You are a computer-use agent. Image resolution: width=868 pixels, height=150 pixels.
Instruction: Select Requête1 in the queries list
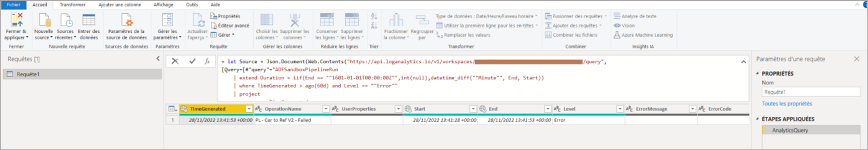coord(83,74)
